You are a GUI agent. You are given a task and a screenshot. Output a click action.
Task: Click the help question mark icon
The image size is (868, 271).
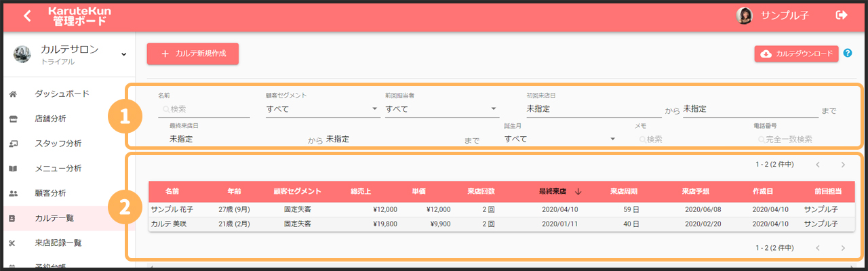pos(848,54)
